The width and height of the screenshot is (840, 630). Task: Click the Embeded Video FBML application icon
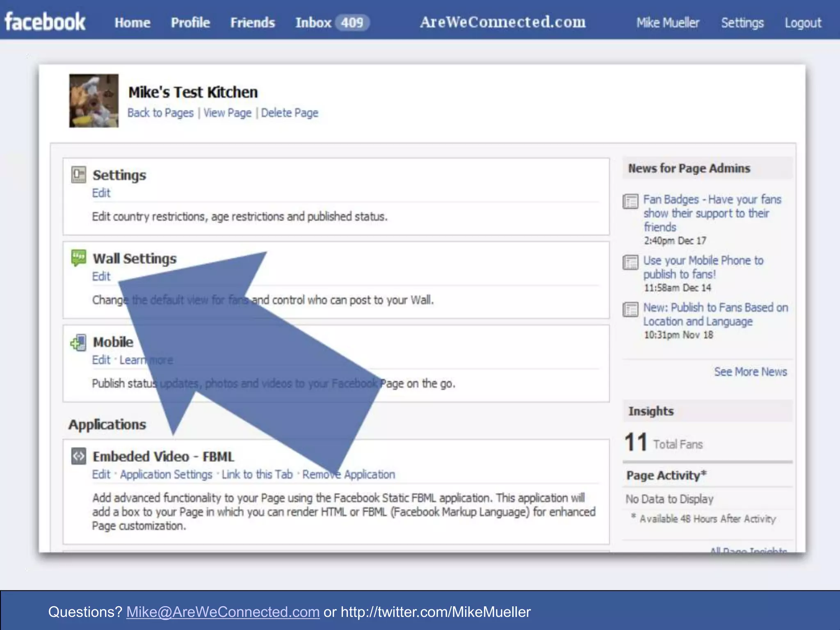click(x=78, y=456)
